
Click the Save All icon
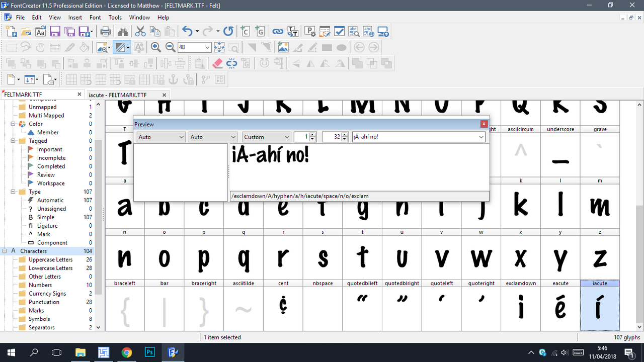70,31
